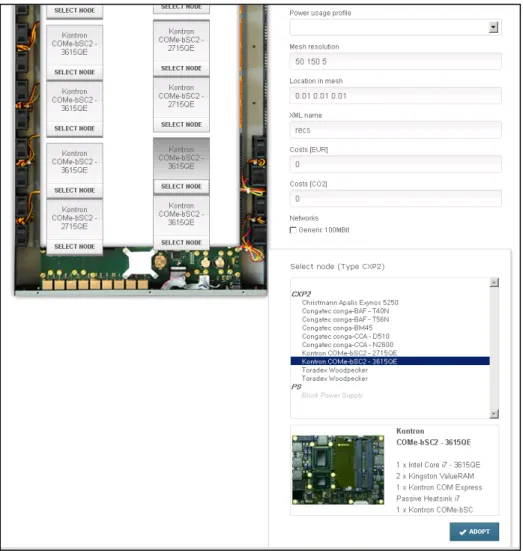Click node list scrollbar down arrow
The image size is (523, 551).
(494, 414)
